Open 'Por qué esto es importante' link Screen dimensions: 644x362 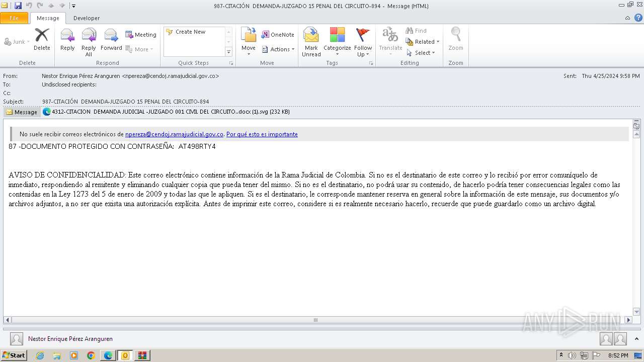tap(262, 134)
